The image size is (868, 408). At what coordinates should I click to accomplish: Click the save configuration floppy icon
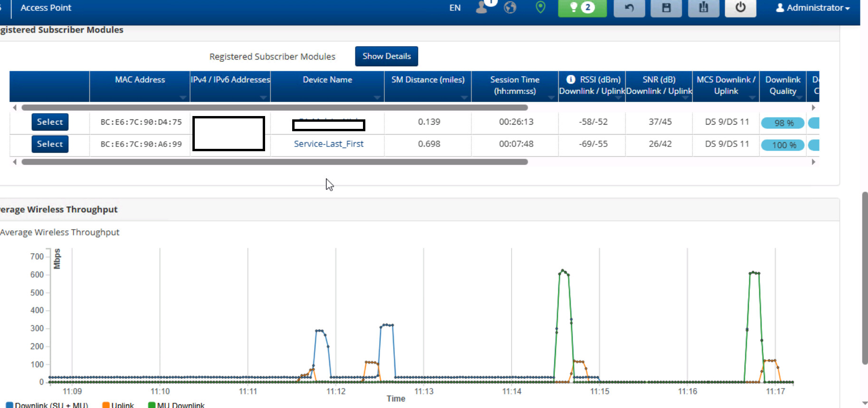(x=666, y=8)
